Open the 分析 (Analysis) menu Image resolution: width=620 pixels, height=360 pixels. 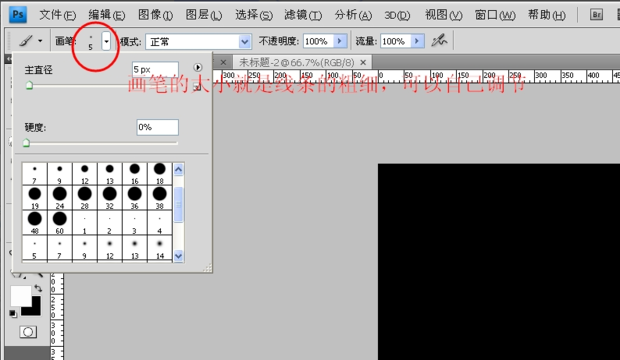tap(353, 15)
